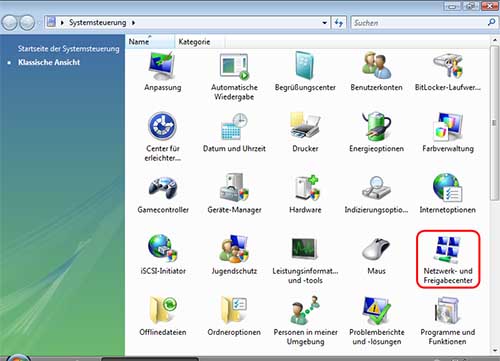This screenshot has width=500, height=361.
Task: Click the vertical scrollbar thumb
Action: tap(495, 123)
